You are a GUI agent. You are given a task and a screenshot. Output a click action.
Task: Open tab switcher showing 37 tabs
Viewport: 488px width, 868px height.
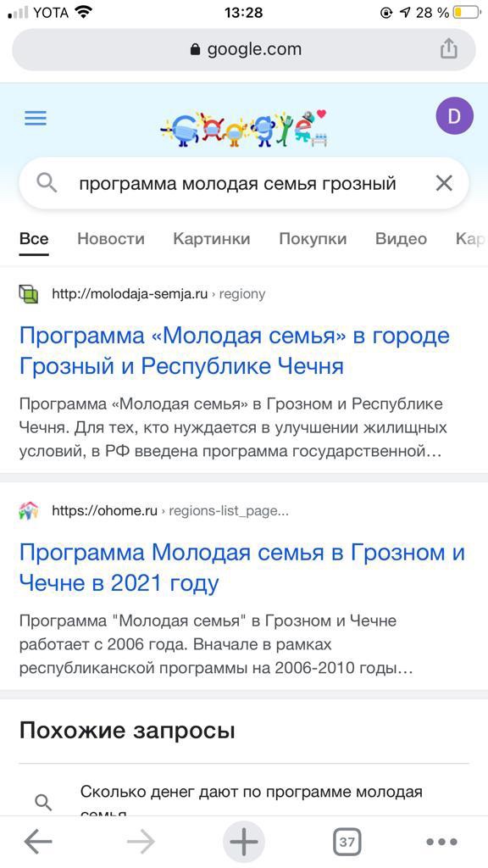(x=347, y=842)
